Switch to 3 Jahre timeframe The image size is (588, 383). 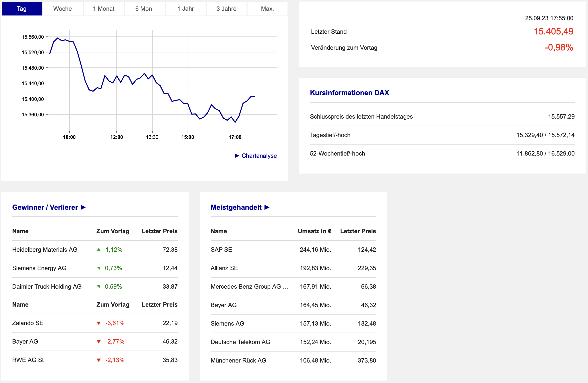[x=226, y=9]
